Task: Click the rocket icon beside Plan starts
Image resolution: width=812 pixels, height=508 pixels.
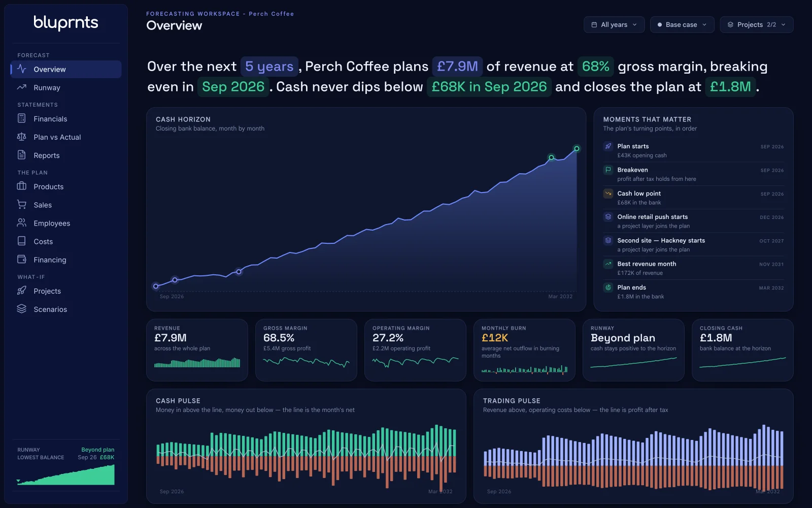Action: click(608, 146)
